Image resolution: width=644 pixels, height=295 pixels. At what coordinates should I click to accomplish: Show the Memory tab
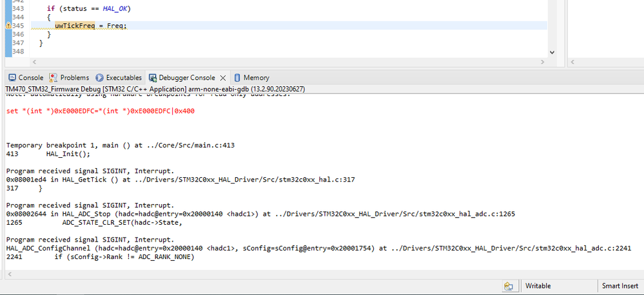click(251, 77)
